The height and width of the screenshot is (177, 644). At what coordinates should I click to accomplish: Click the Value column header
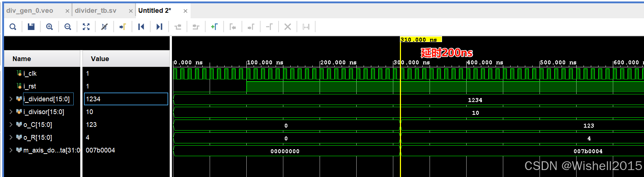100,59
